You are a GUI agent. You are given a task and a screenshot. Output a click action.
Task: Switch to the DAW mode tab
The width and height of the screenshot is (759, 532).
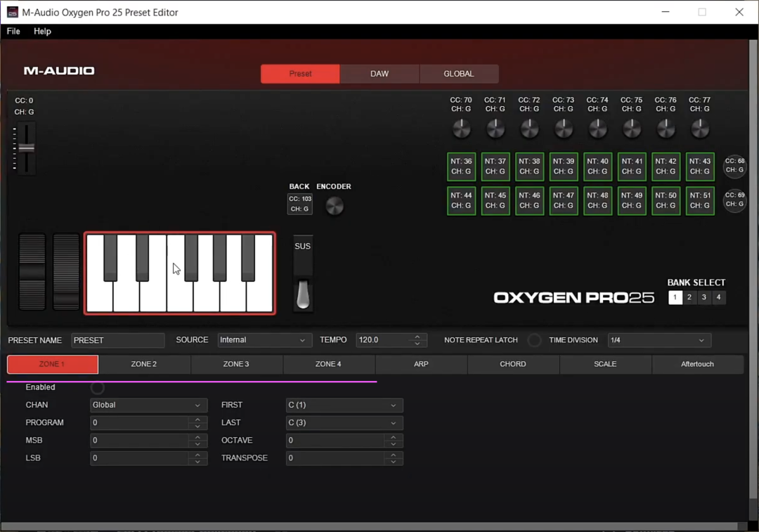click(x=379, y=74)
